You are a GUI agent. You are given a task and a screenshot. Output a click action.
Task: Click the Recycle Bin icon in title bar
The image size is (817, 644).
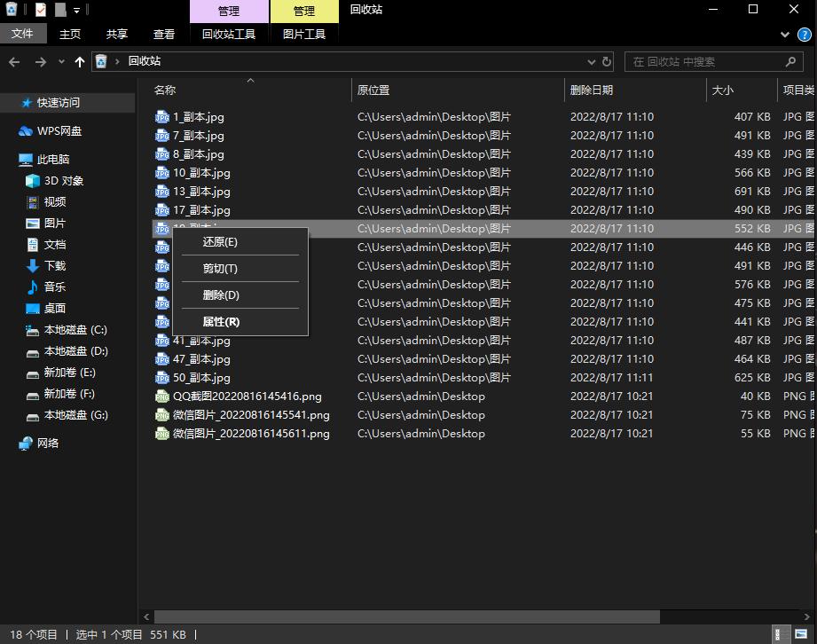(x=12, y=9)
